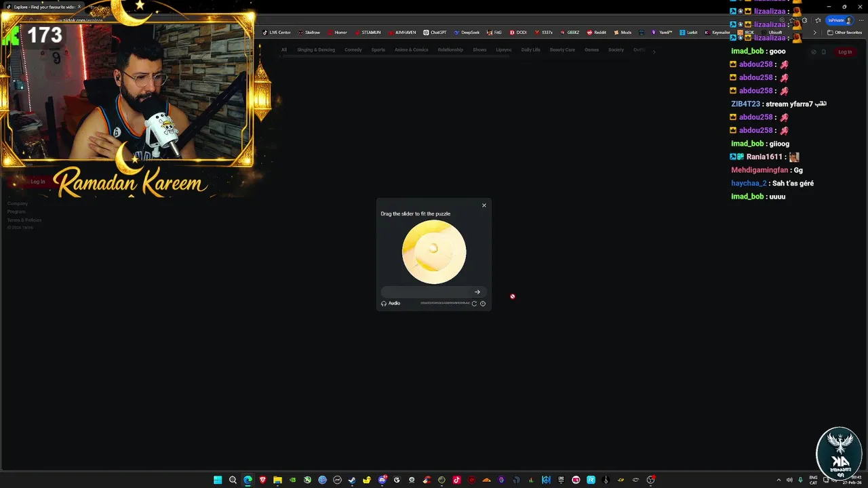
Task: Click the captcha slider arrow handle
Action: point(477,292)
